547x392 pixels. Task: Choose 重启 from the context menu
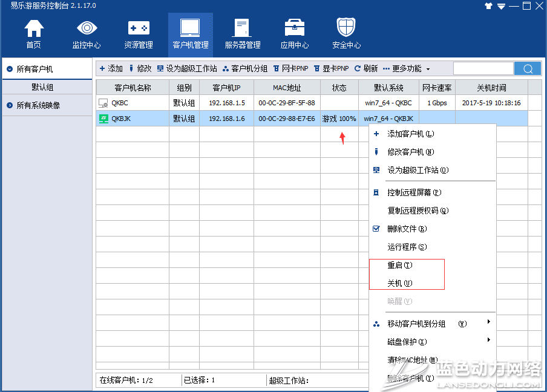coord(399,265)
